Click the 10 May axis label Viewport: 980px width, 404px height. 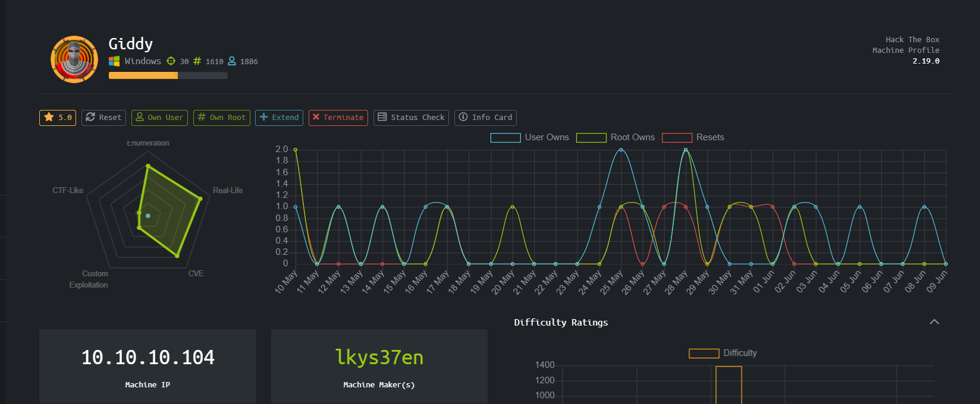pyautogui.click(x=287, y=283)
